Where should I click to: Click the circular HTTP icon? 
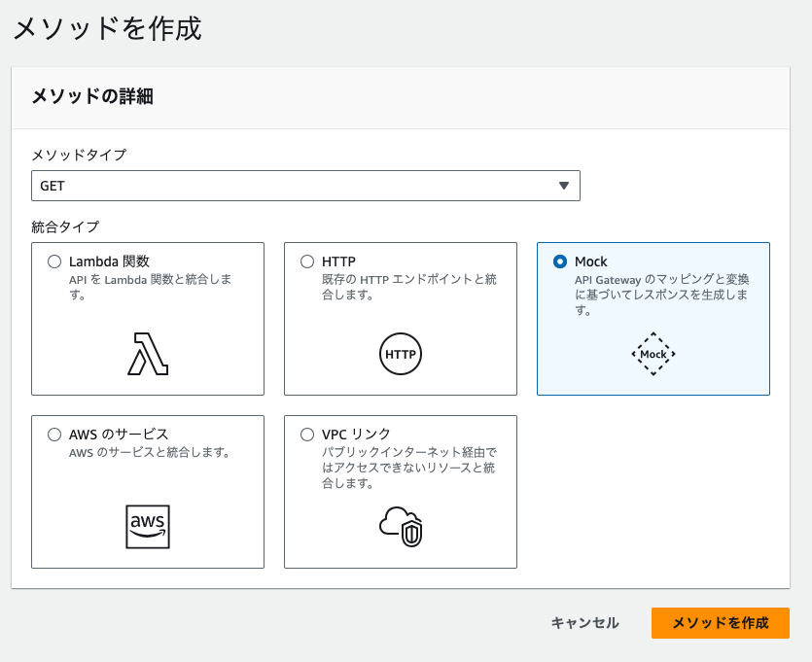[401, 354]
